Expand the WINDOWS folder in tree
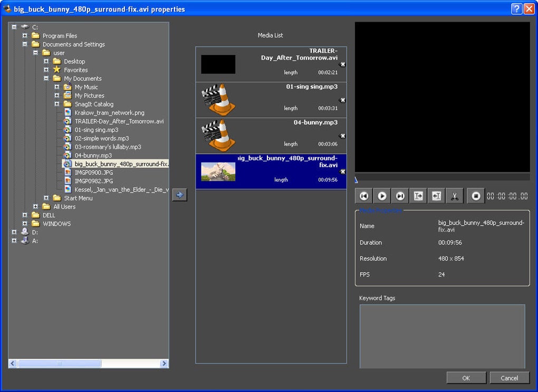This screenshot has height=392, width=538. 25,224
